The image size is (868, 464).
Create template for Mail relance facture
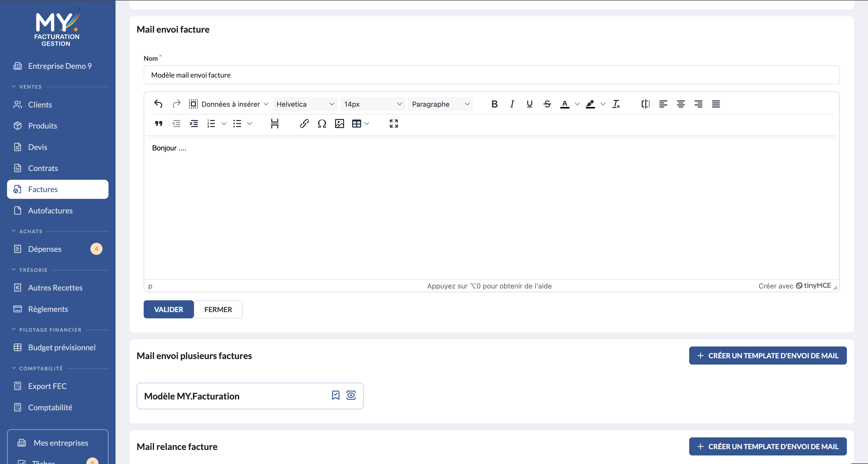click(768, 446)
